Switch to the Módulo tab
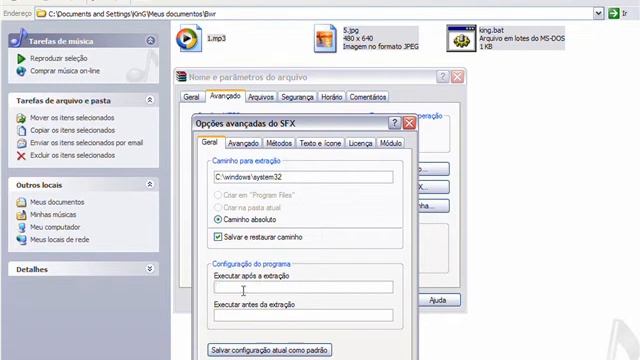The width and height of the screenshot is (640, 360). click(x=391, y=143)
